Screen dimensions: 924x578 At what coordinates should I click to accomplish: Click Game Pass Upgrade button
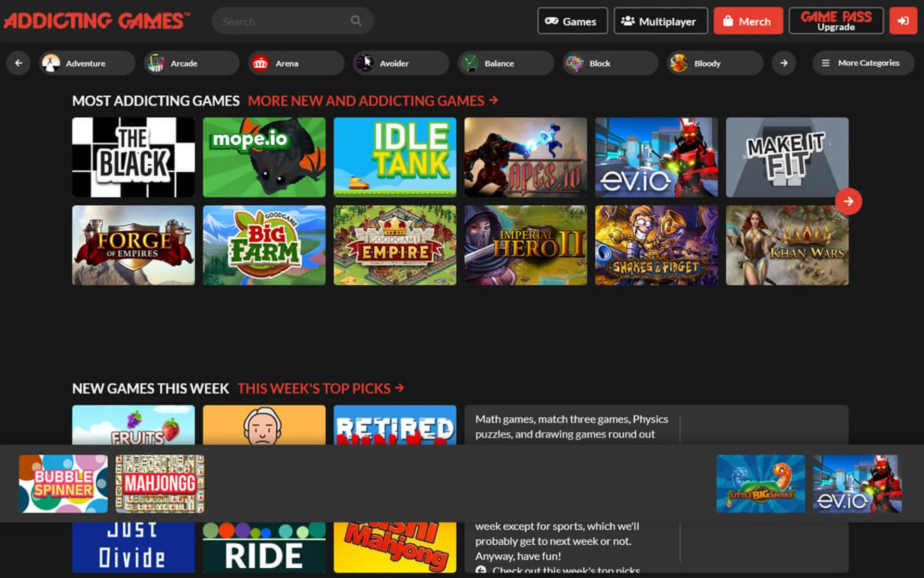point(836,21)
